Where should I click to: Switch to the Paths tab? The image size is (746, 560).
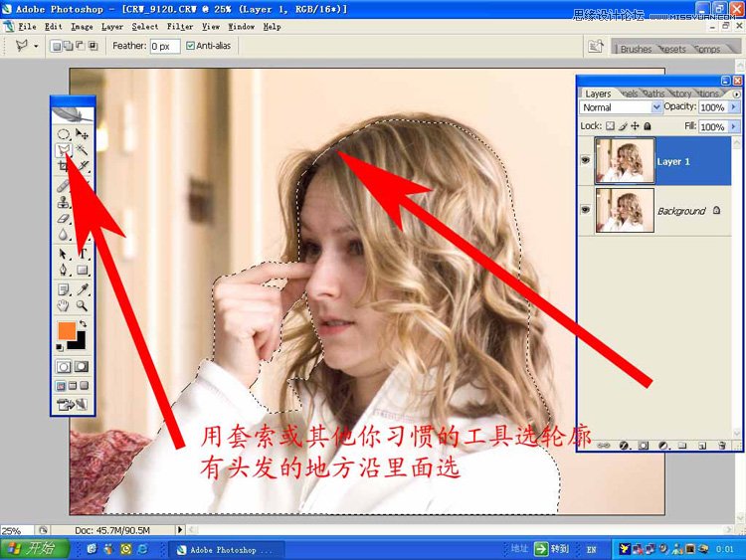(x=653, y=93)
